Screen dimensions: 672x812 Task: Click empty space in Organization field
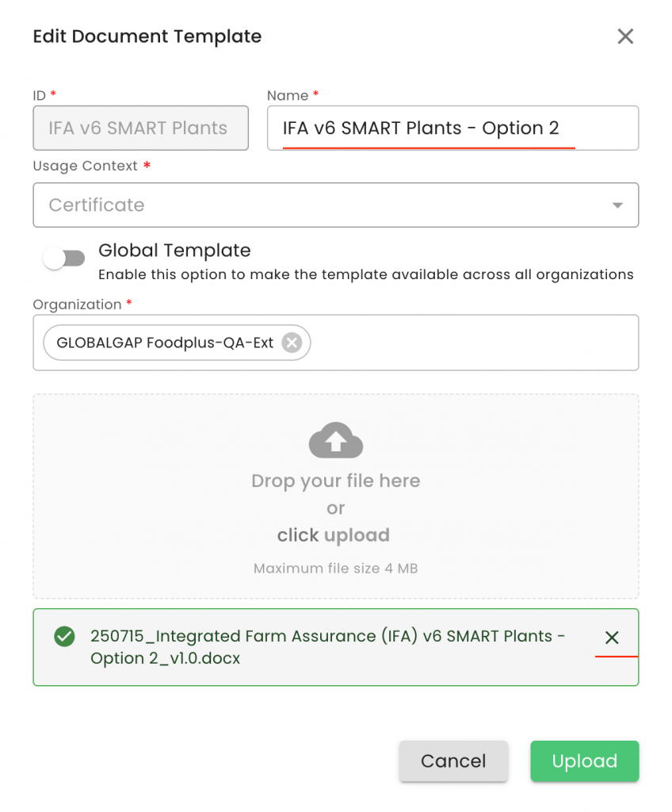click(x=475, y=343)
